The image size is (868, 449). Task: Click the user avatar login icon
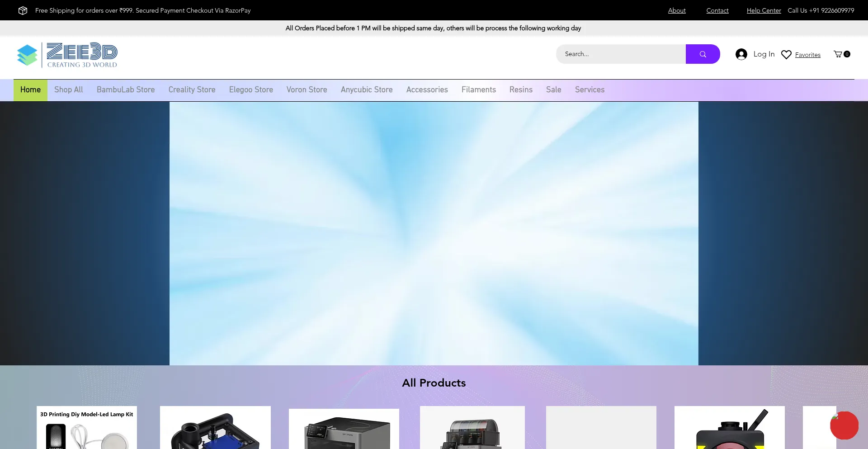pyautogui.click(x=741, y=54)
